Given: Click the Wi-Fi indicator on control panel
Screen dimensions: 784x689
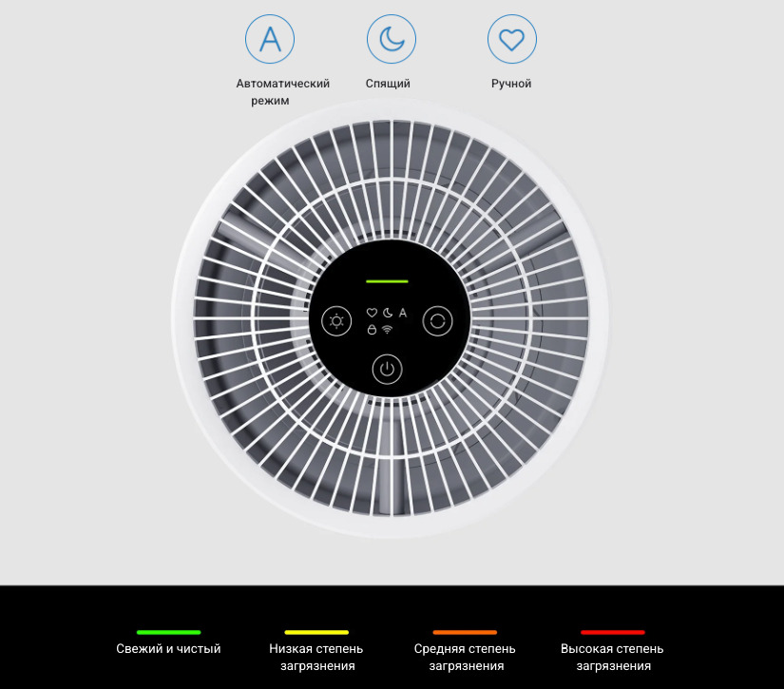Looking at the screenshot, I should click(388, 329).
